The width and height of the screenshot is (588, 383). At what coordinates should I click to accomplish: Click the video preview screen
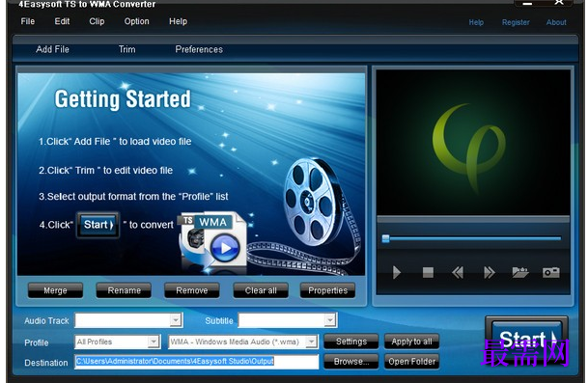[473, 143]
